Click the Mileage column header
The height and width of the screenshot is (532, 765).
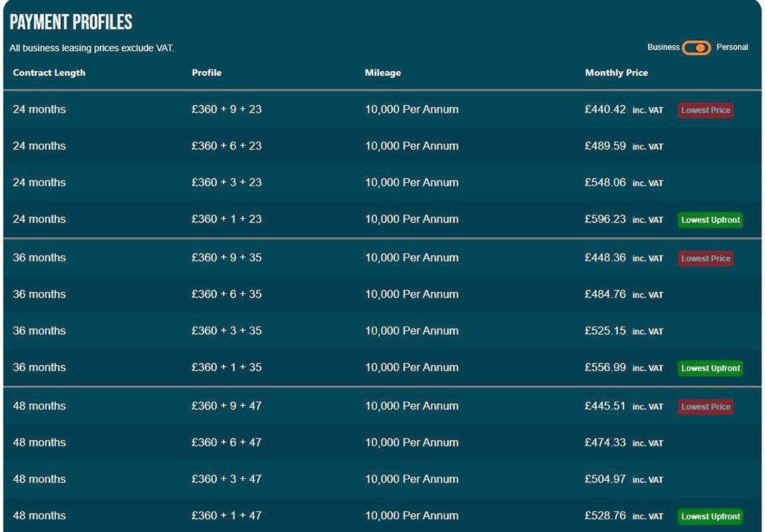click(382, 72)
